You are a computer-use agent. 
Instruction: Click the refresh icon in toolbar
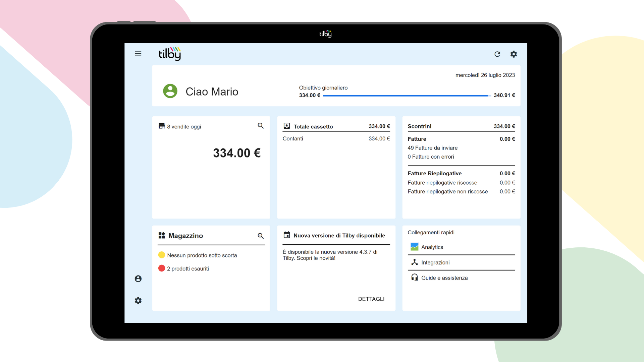click(x=497, y=54)
